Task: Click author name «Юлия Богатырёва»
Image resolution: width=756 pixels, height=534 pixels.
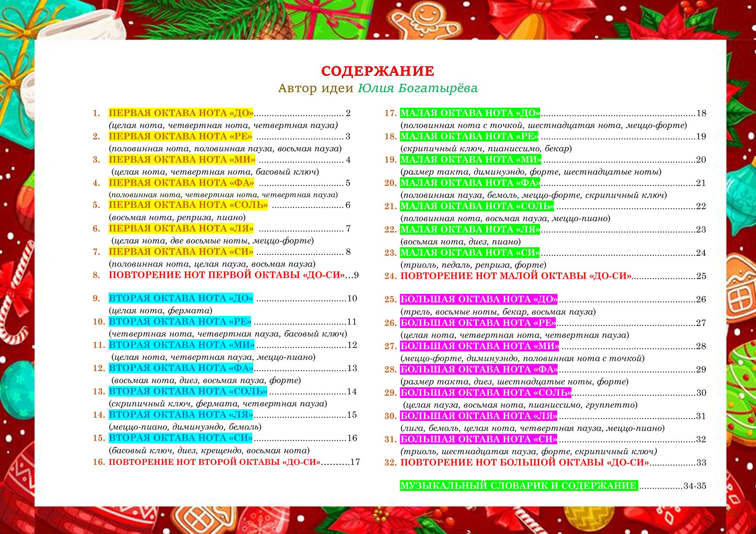Action: point(418,88)
